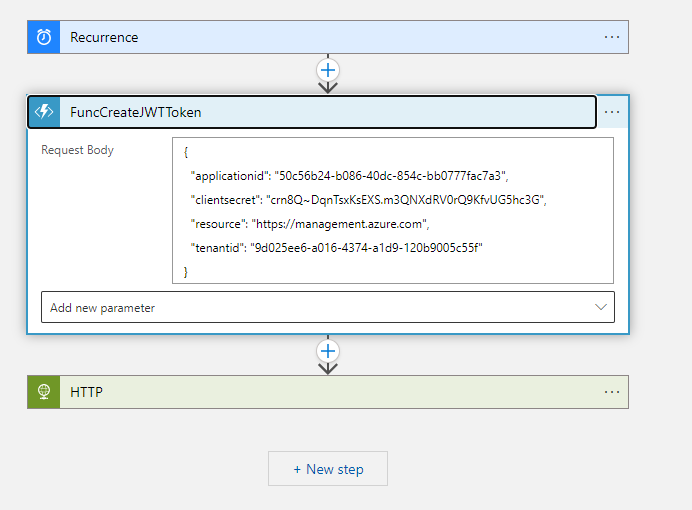Expand the HTTP step header

point(328,392)
